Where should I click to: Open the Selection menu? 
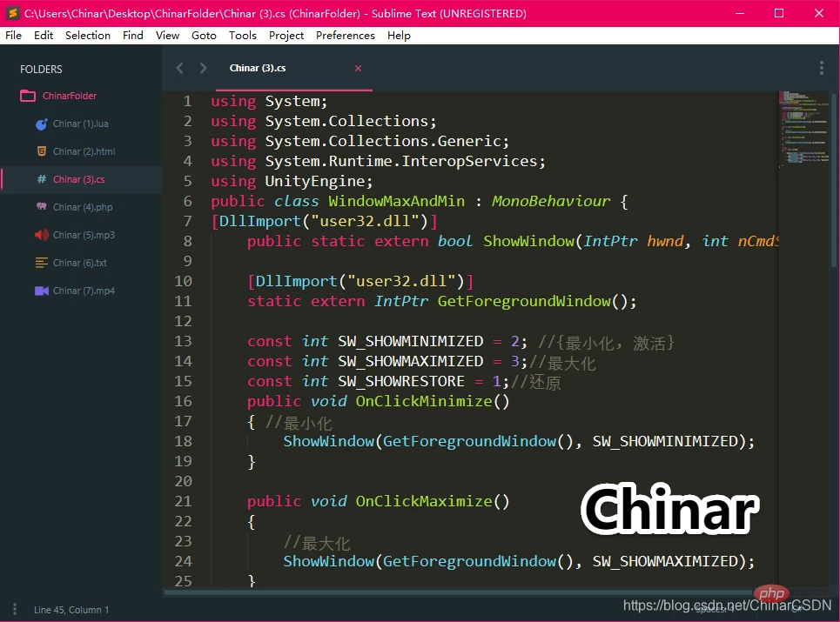[x=88, y=36]
